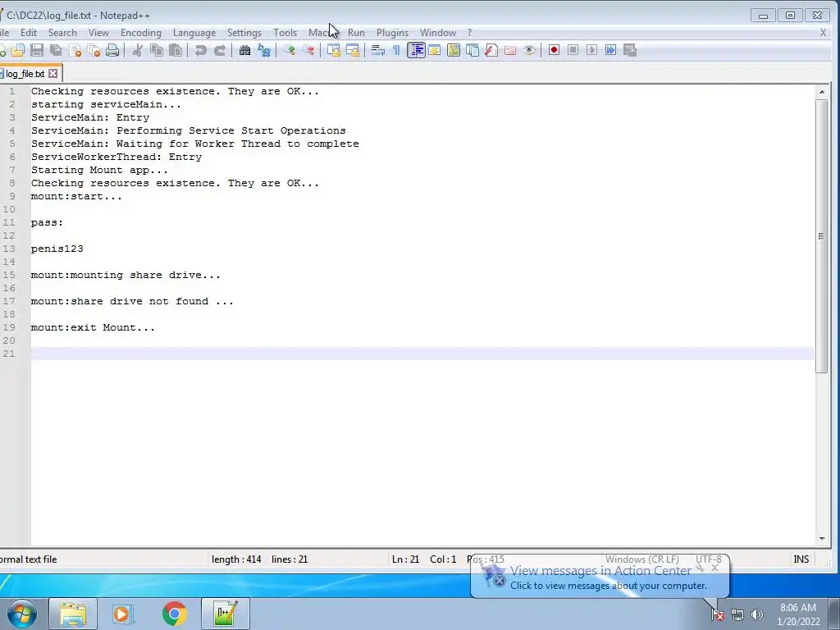Viewport: 840px width, 630px height.
Task: Click the Undo arrow icon
Action: click(x=200, y=50)
